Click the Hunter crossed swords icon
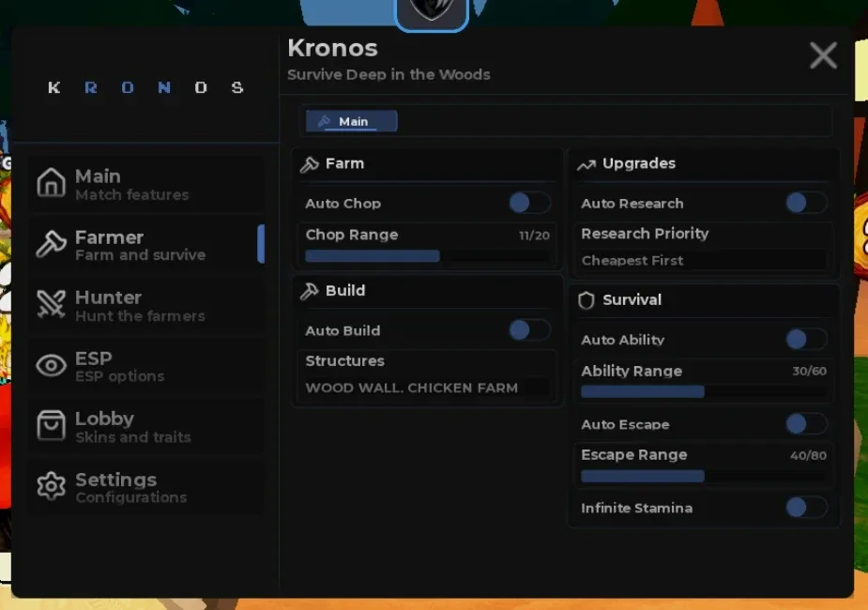This screenshot has width=868, height=610. point(51,304)
